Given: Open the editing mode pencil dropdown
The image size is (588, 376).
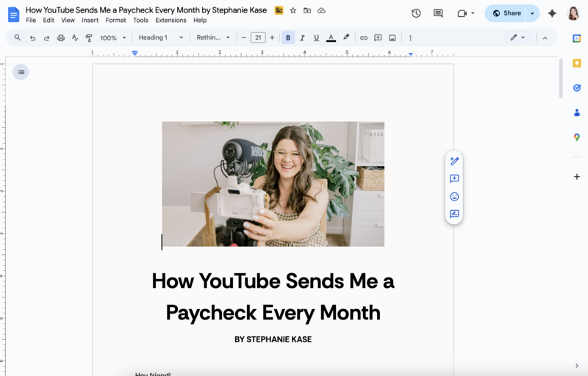Looking at the screenshot, I should [517, 37].
